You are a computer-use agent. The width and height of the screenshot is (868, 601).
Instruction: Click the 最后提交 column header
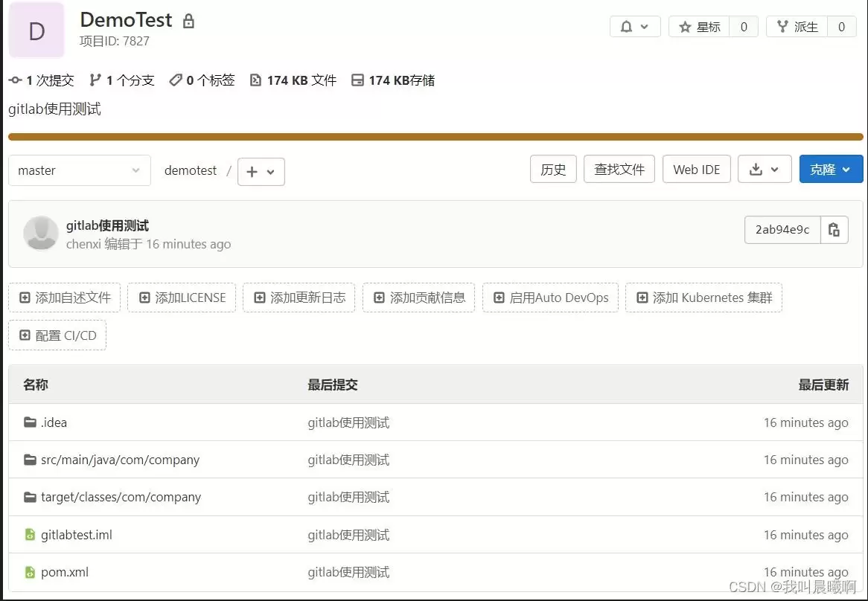[x=333, y=385]
